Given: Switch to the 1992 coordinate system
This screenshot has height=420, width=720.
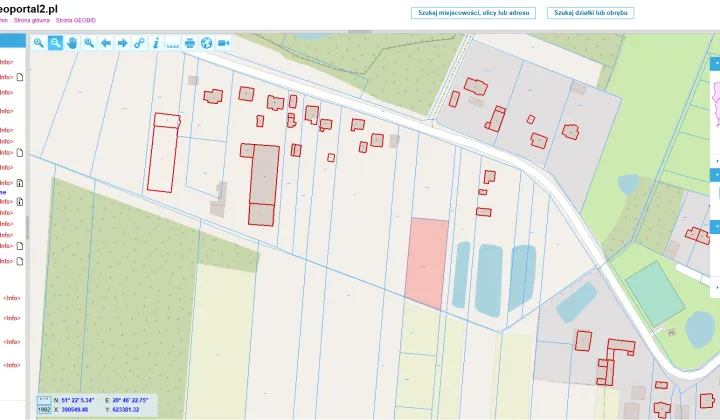Looking at the screenshot, I should tap(44, 409).
